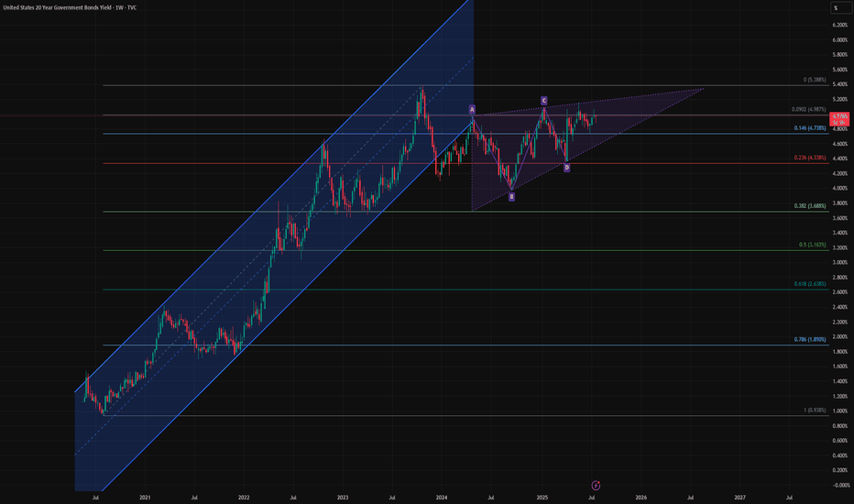Click the 2024 label on the time axis
The image size is (854, 504).
(x=442, y=498)
